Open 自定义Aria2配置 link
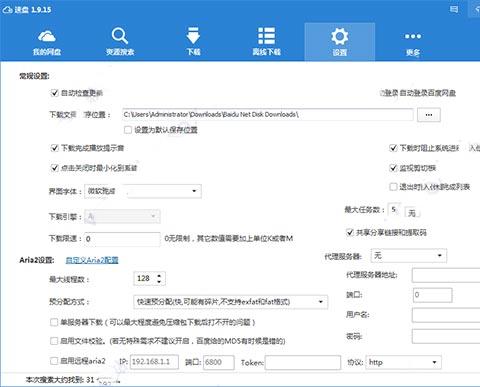The image size is (480, 387). 92,260
